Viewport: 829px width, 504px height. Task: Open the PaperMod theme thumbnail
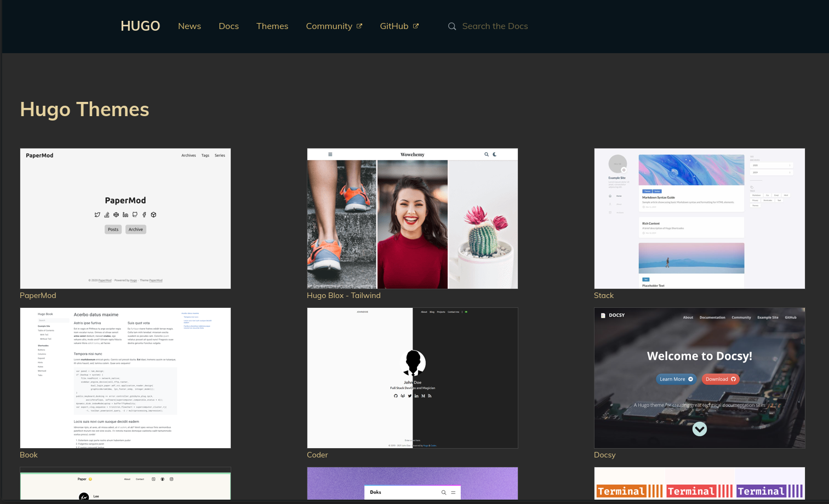pyautogui.click(x=125, y=219)
